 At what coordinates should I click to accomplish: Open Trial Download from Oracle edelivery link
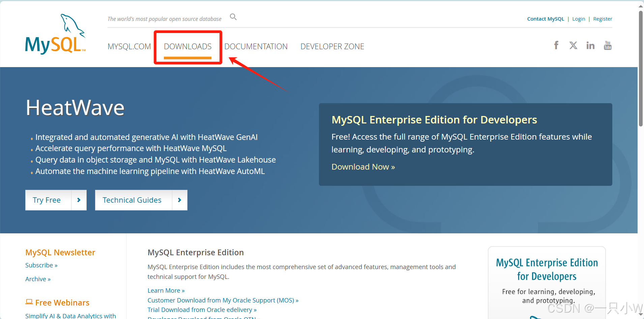click(x=202, y=310)
